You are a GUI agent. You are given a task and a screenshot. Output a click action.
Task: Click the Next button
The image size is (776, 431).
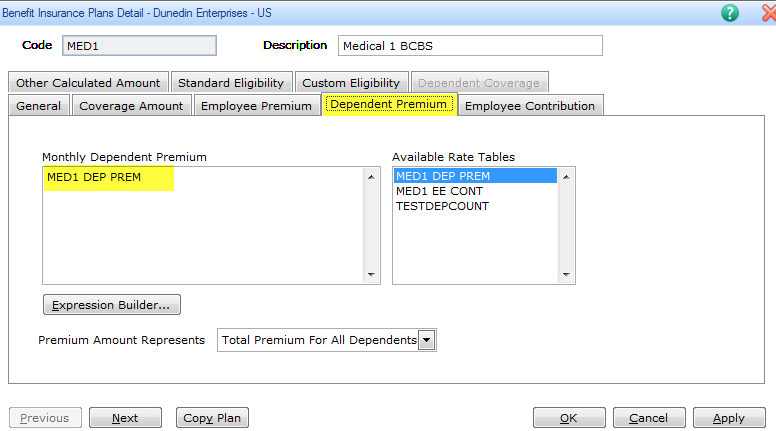tap(125, 418)
